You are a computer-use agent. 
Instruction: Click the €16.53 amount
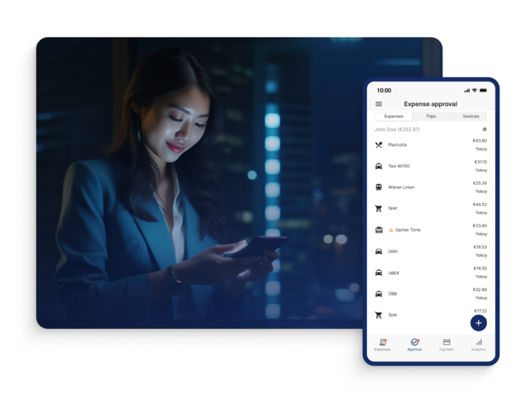[480, 247]
